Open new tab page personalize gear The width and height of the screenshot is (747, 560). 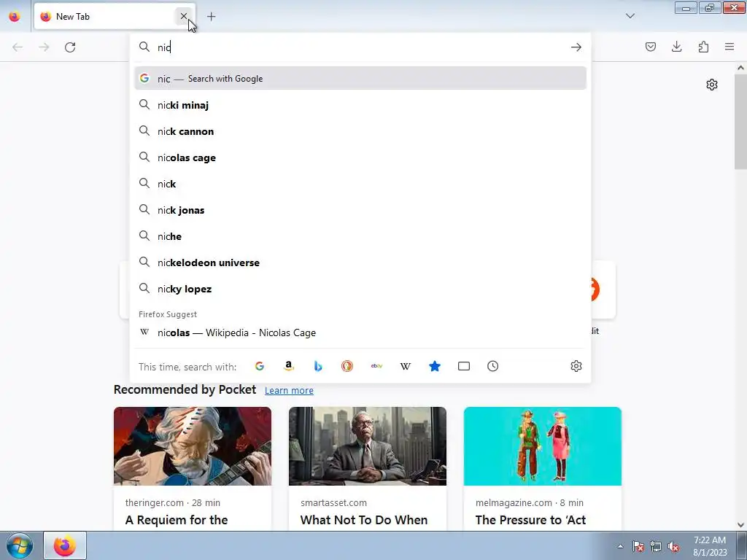pyautogui.click(x=712, y=85)
